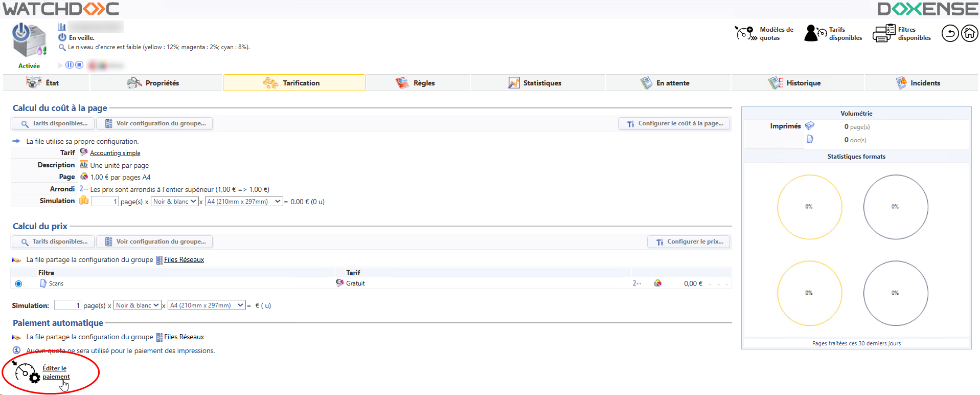Viewport: 980px width, 395px height.
Task: Select the Scans filter radio button
Action: click(19, 283)
